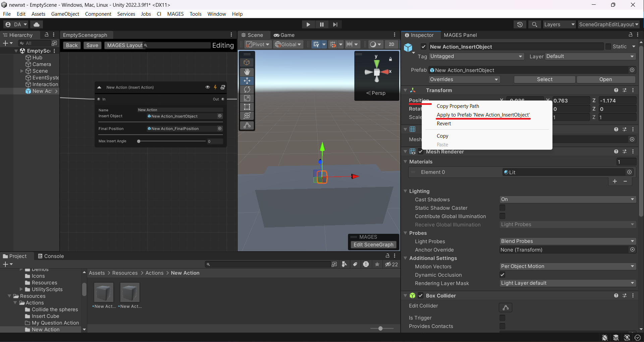Click the prefab Select button
The image size is (644, 342).
tap(544, 79)
